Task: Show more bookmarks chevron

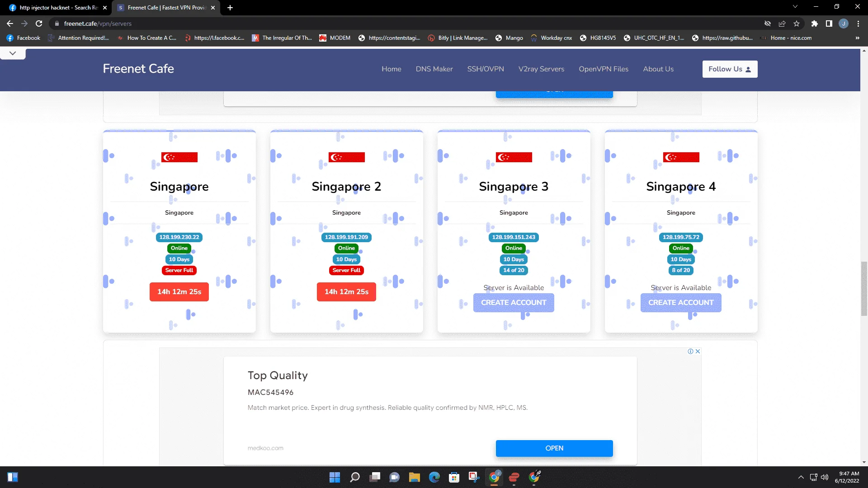Action: tap(857, 38)
